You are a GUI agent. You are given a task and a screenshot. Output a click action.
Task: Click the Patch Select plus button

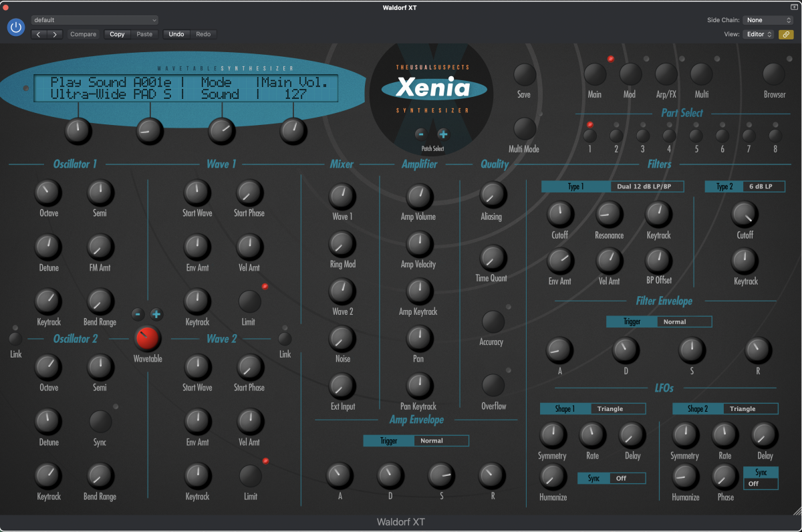pos(442,134)
